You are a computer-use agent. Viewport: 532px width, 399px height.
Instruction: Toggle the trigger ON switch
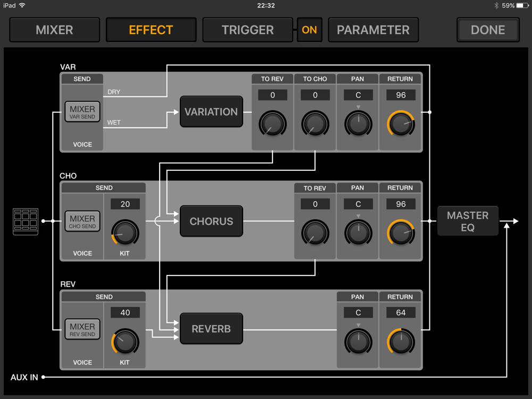coord(310,30)
